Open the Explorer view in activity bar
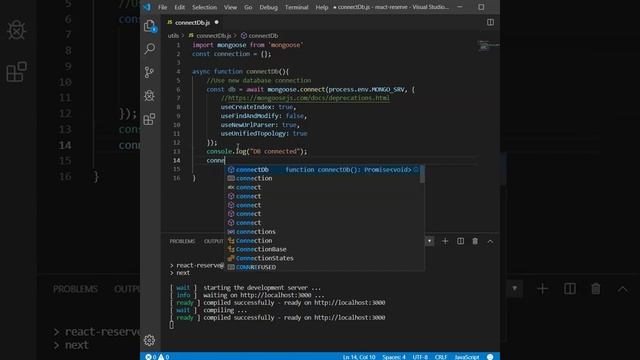This screenshot has height=360, width=640. click(150, 26)
